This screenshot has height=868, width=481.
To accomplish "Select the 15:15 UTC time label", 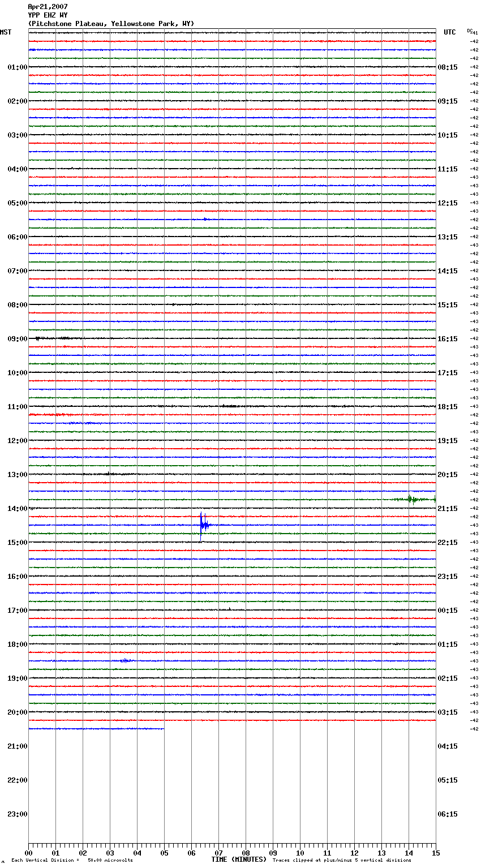I will click(x=448, y=305).
